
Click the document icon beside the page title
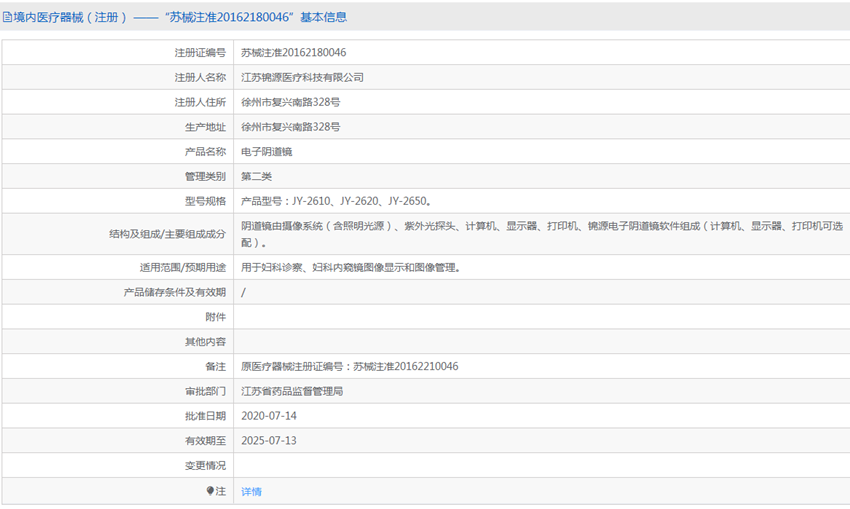tap(7, 17)
